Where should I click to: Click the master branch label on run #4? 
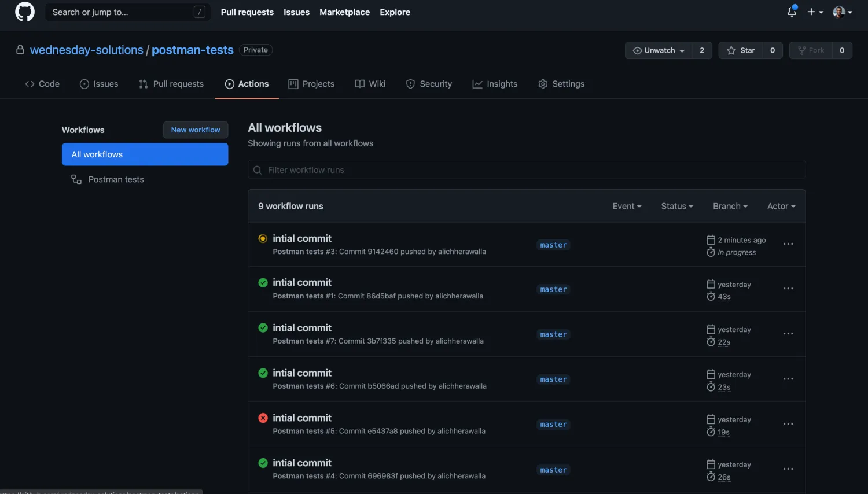pyautogui.click(x=553, y=470)
